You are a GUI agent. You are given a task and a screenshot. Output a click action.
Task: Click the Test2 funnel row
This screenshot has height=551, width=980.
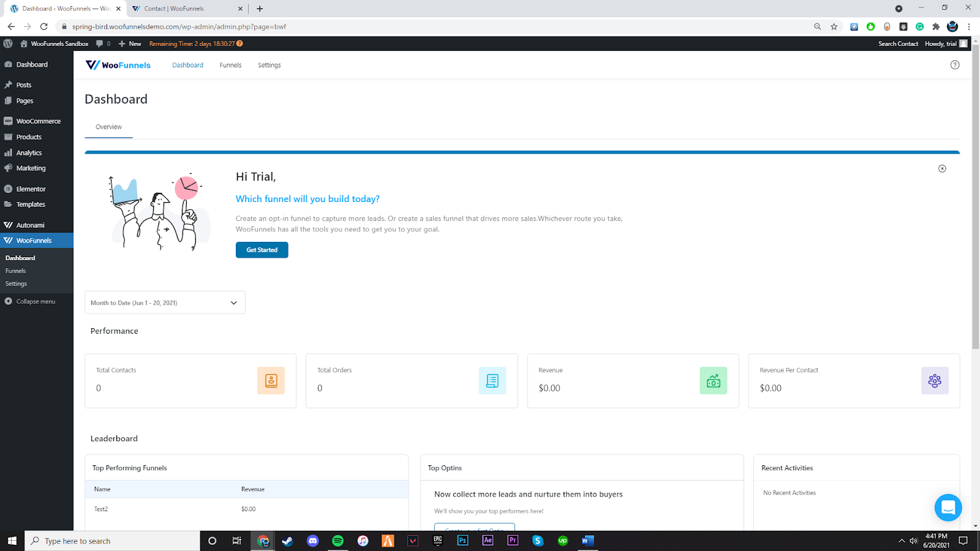click(247, 509)
